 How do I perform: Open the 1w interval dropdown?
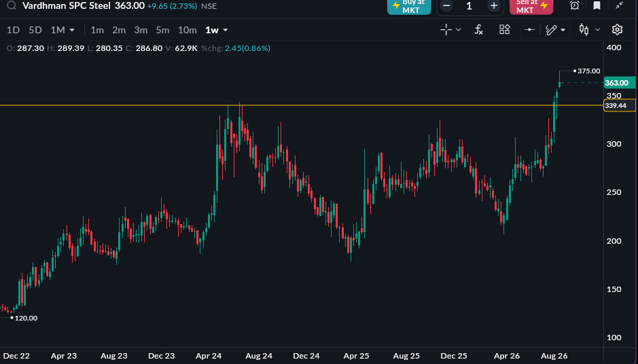pyautogui.click(x=217, y=30)
